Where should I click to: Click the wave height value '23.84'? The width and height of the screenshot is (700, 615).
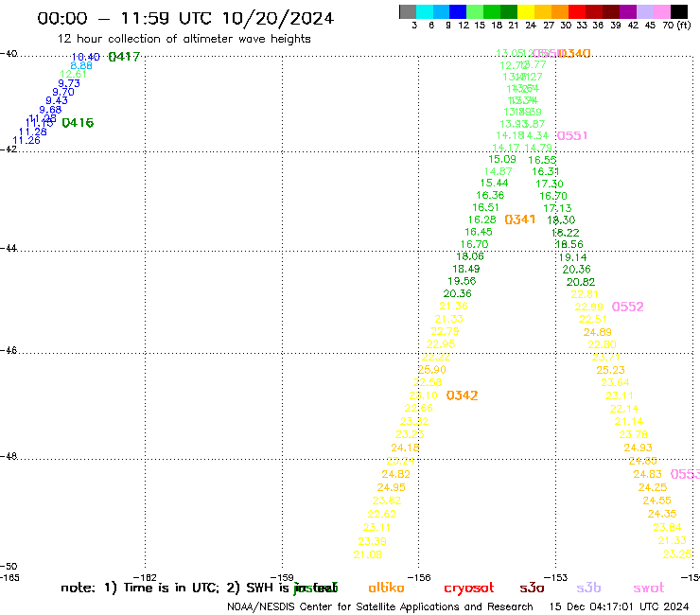[x=668, y=527]
